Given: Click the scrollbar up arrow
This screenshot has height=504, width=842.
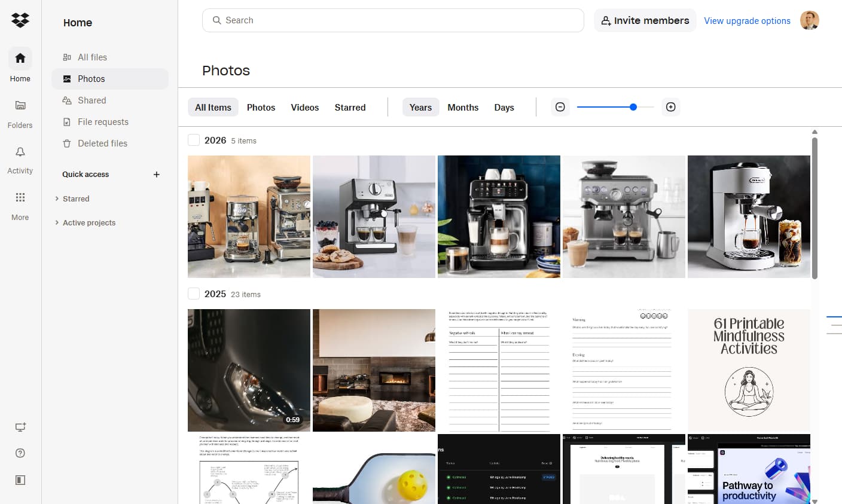Looking at the screenshot, I should (814, 132).
